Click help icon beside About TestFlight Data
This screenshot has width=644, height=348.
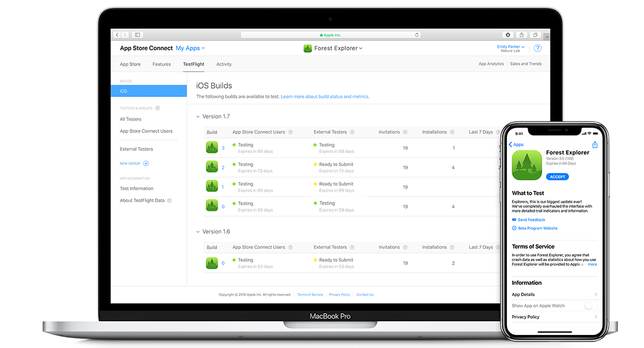169,200
